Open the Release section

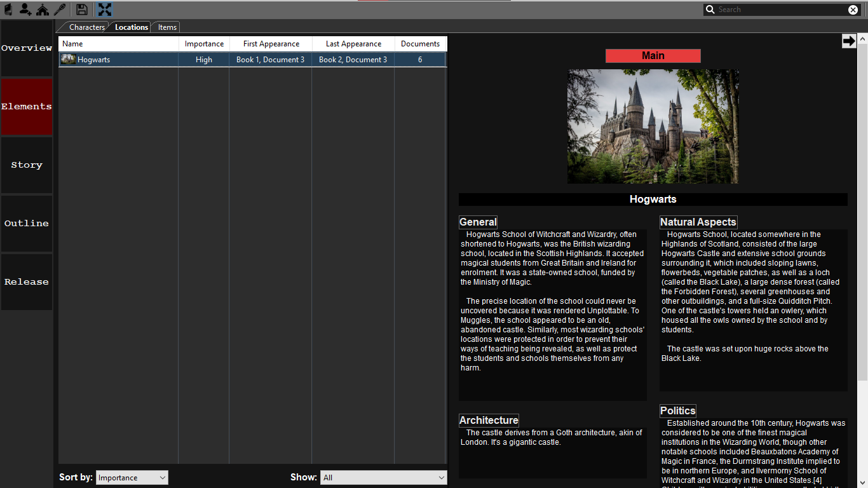tap(27, 282)
